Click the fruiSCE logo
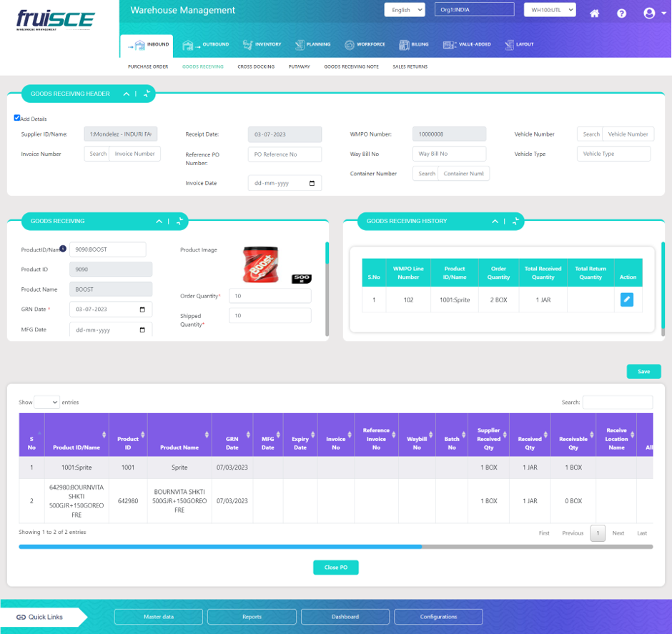The width and height of the screenshot is (672, 634). pyautogui.click(x=55, y=20)
